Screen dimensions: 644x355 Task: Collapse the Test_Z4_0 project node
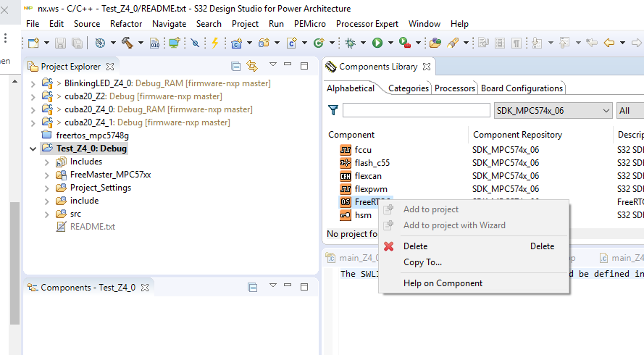click(33, 149)
